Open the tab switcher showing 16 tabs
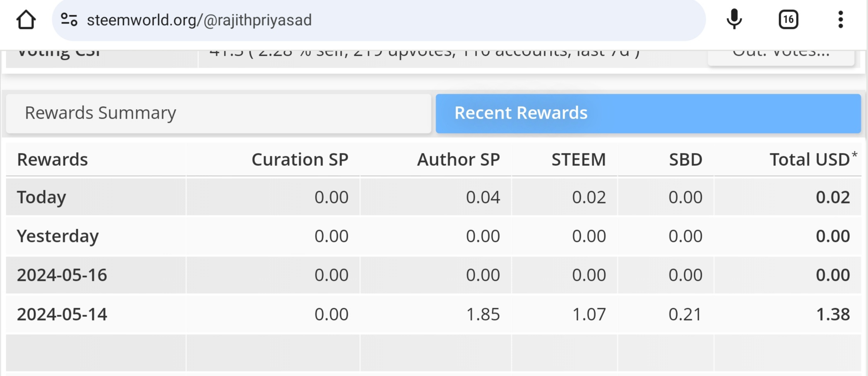 (788, 19)
